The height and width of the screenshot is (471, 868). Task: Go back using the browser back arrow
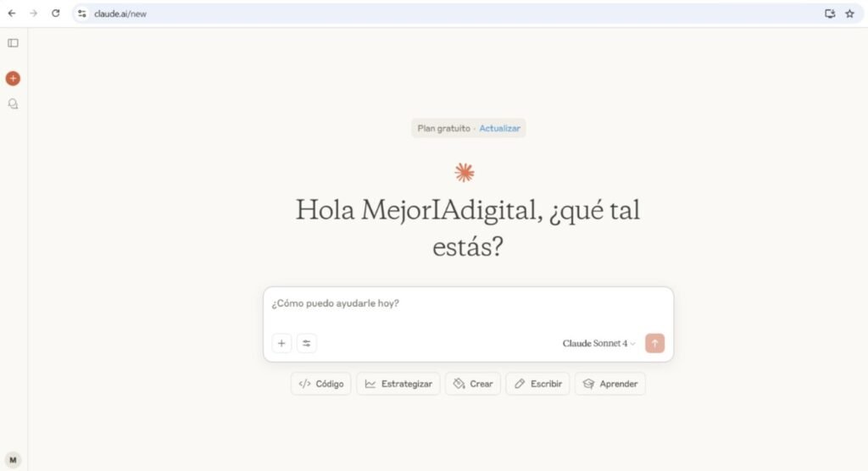12,14
